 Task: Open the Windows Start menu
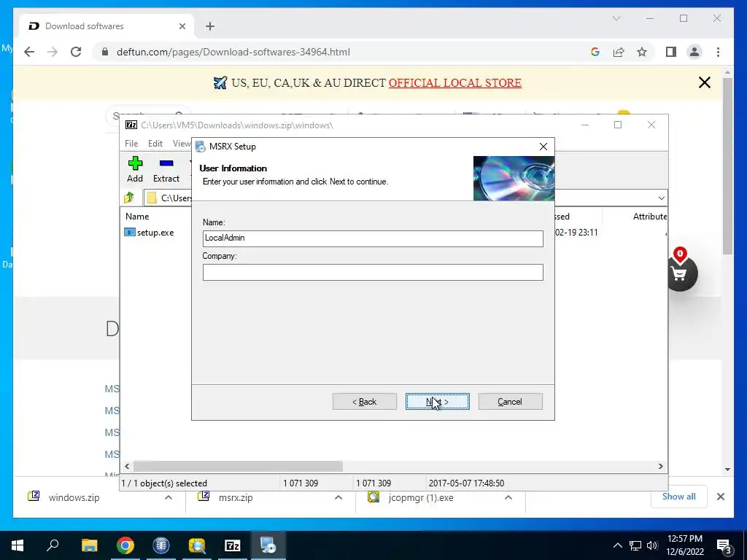pyautogui.click(x=18, y=545)
